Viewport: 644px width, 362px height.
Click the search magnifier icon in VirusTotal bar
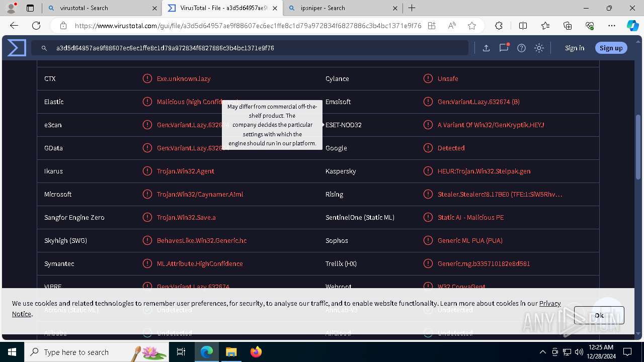[44, 48]
